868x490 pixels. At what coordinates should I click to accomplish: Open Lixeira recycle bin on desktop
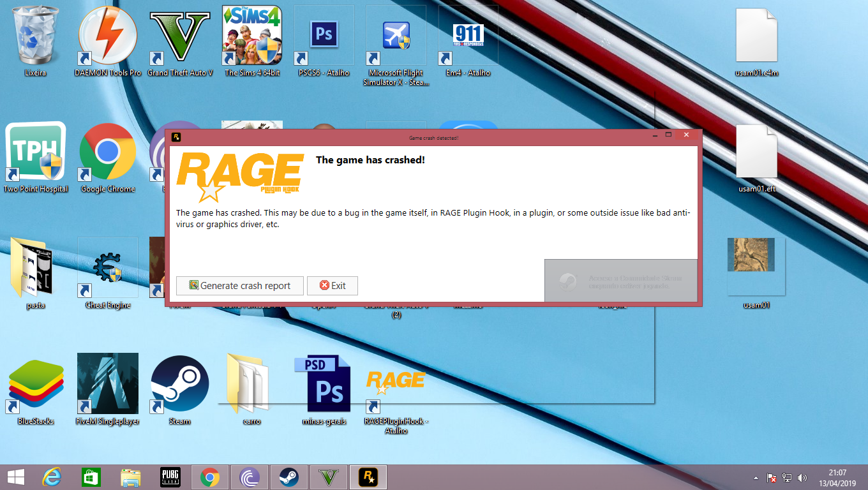coord(35,41)
